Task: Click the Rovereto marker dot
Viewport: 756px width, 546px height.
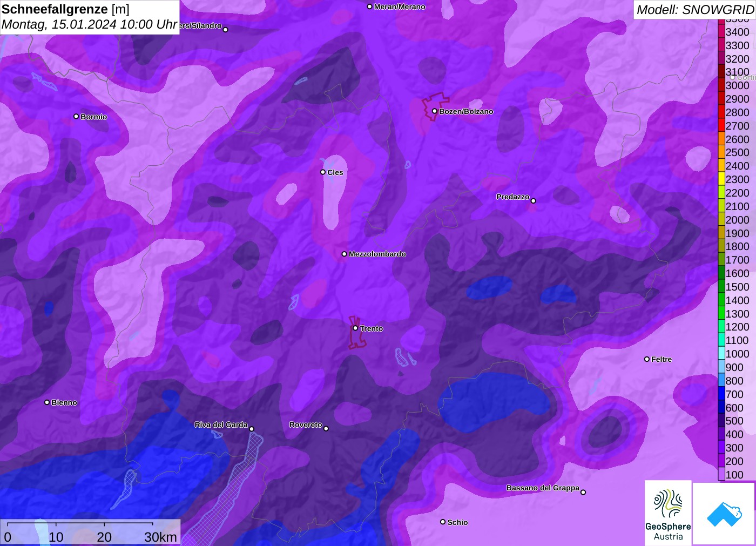Action: [x=326, y=429]
